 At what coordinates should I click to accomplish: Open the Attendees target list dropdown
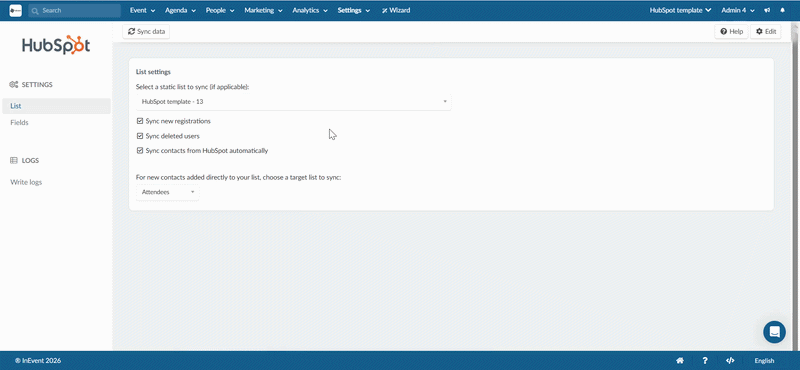tap(168, 192)
